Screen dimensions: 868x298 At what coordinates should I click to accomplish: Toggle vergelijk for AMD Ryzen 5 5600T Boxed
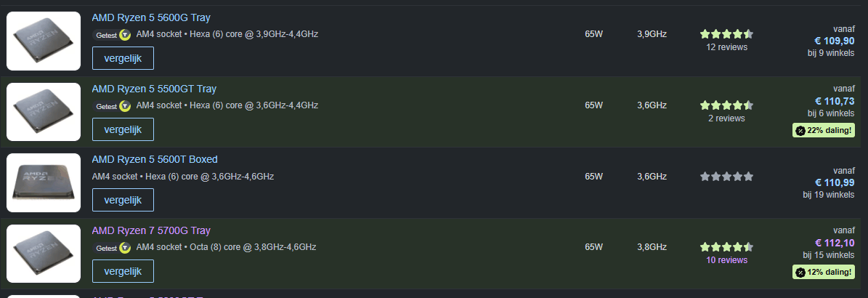(x=123, y=200)
